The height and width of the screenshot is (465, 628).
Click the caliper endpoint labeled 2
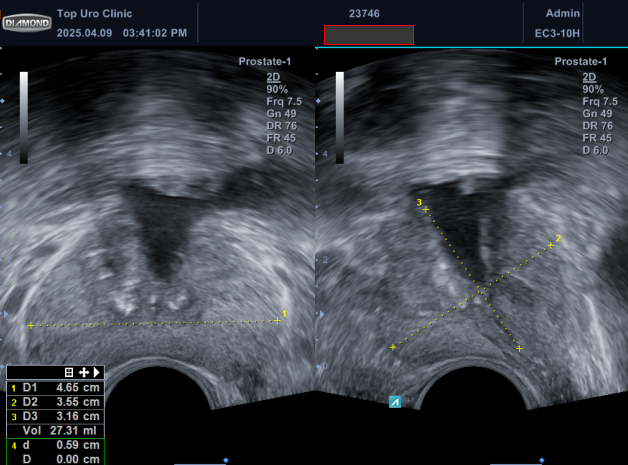click(x=551, y=245)
